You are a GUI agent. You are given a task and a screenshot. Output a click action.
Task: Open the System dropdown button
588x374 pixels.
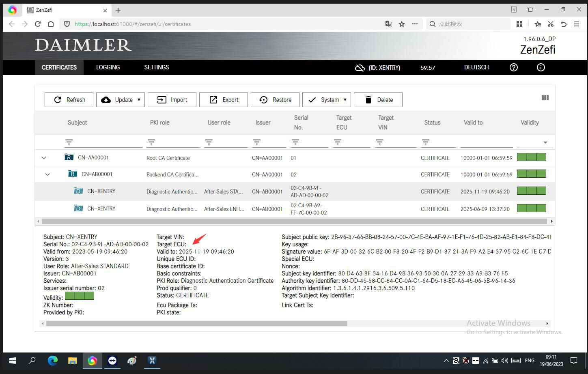pos(327,100)
